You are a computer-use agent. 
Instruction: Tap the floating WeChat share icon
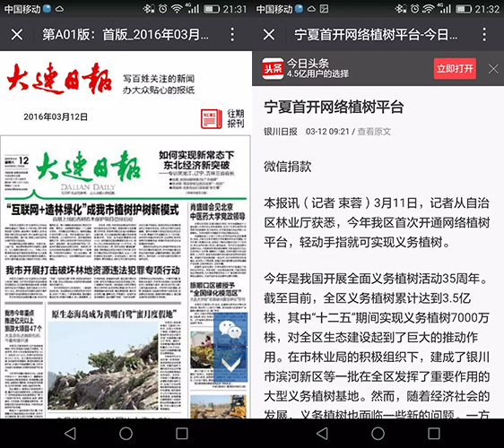230,330
